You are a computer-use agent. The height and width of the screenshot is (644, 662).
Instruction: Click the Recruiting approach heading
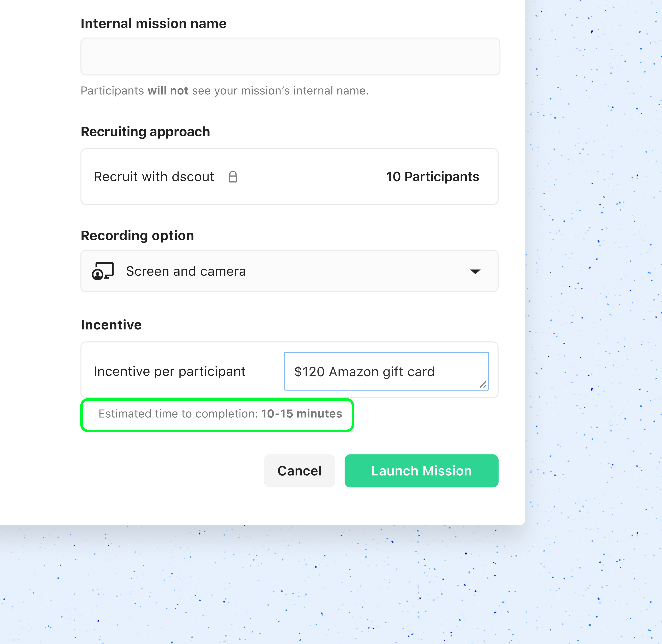145,132
